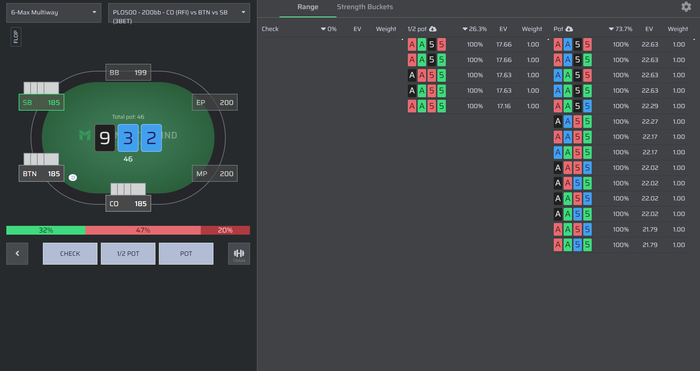Click the dealer button chip near BTN

pos(73,178)
